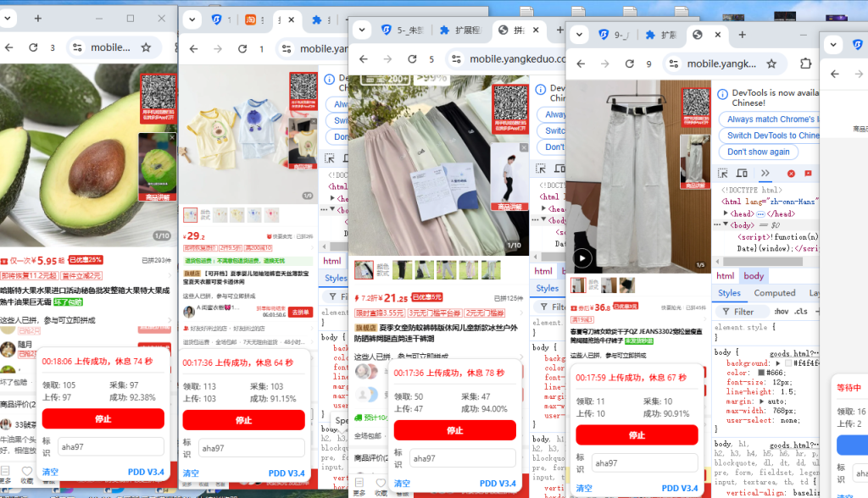Image resolution: width=868 pixels, height=498 pixels.
Task: Toggle device toolbar in jeans DevTools
Action: click(742, 173)
